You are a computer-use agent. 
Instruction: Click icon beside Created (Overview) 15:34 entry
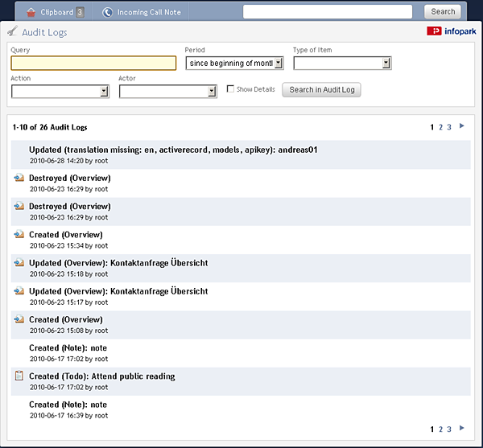pyautogui.click(x=19, y=235)
